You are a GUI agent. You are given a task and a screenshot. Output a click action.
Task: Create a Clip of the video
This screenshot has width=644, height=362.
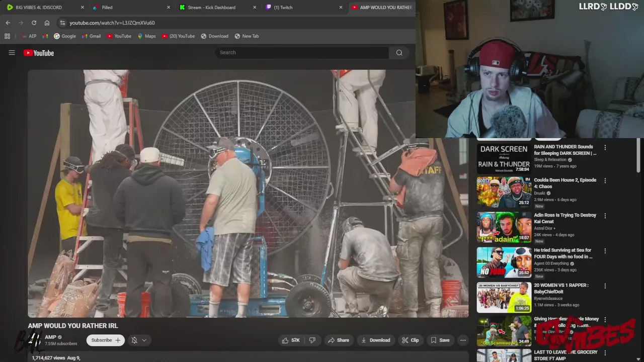pos(410,340)
